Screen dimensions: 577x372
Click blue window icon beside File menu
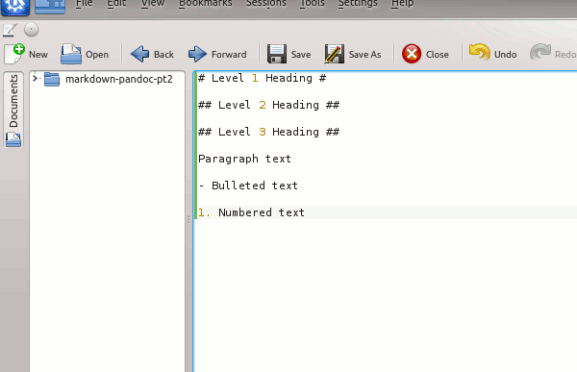(50, 6)
